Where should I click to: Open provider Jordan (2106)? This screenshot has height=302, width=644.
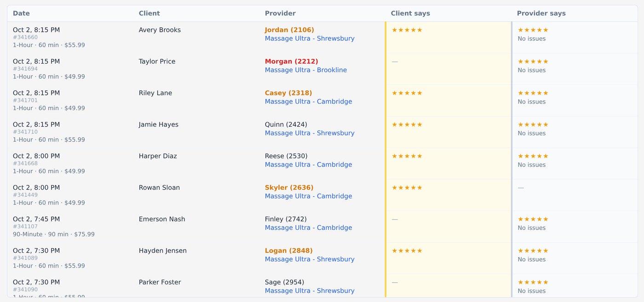pos(289,30)
